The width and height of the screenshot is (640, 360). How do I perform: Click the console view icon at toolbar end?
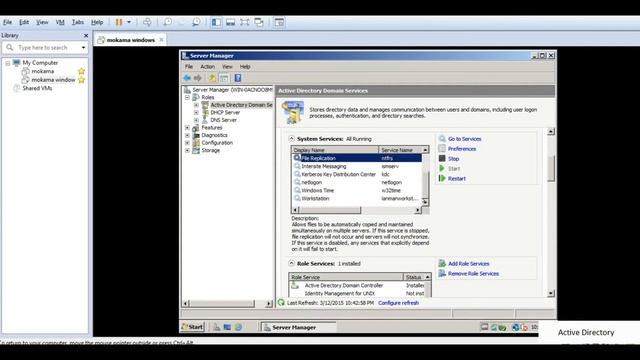(x=279, y=22)
